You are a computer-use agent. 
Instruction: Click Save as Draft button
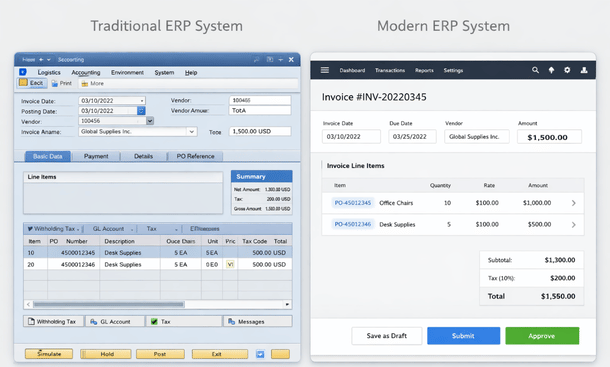pos(387,336)
